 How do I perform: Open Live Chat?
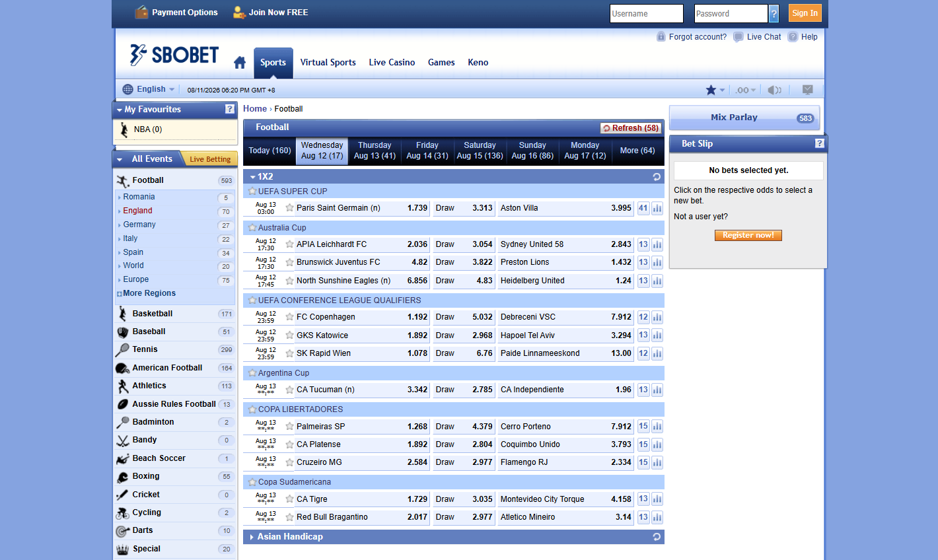764,37
